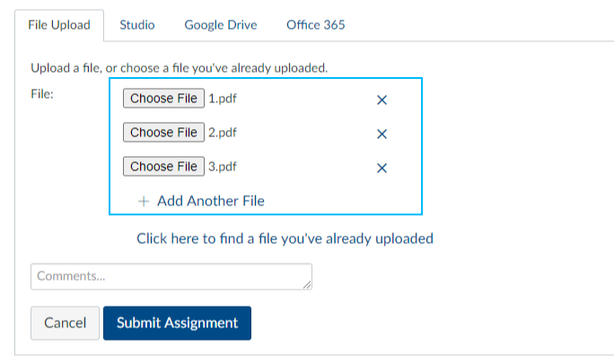Click the Submit Assignment button

click(x=178, y=323)
